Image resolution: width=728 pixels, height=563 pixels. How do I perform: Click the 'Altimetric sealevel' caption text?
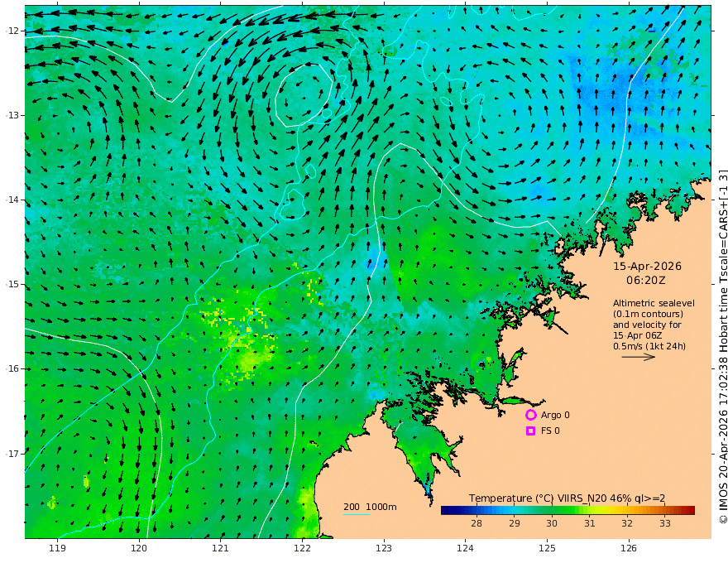coord(654,303)
